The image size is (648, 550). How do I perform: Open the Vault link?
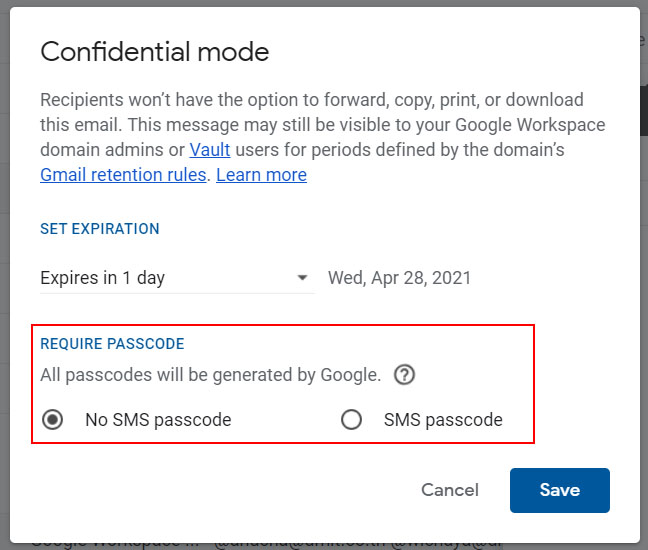pyautogui.click(x=210, y=150)
